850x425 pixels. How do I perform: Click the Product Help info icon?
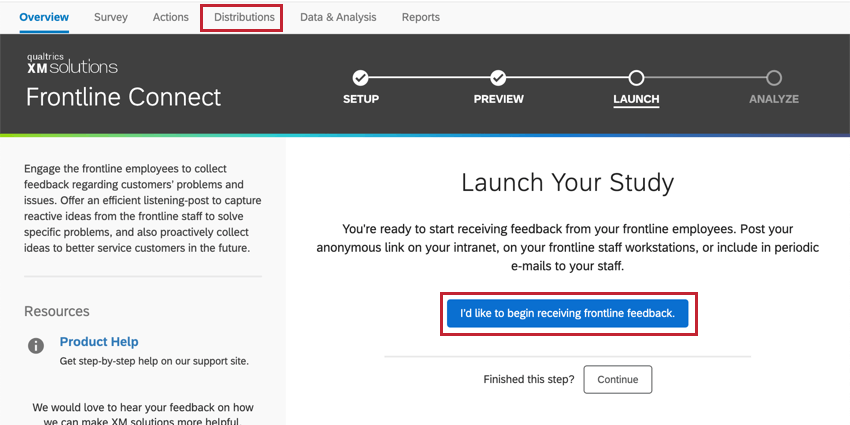tap(36, 345)
